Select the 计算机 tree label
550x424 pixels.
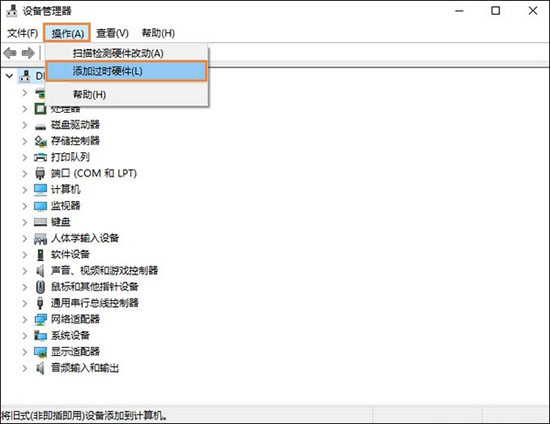(66, 189)
